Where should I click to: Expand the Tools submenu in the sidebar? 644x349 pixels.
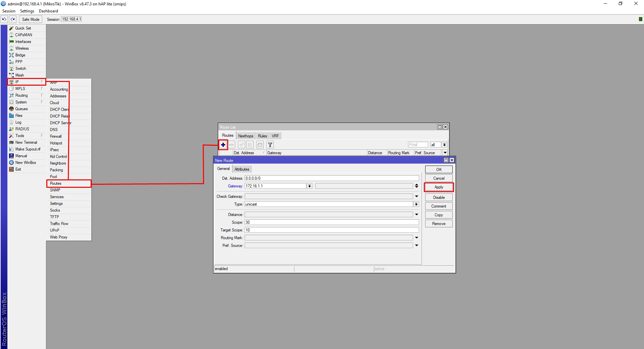click(27, 136)
